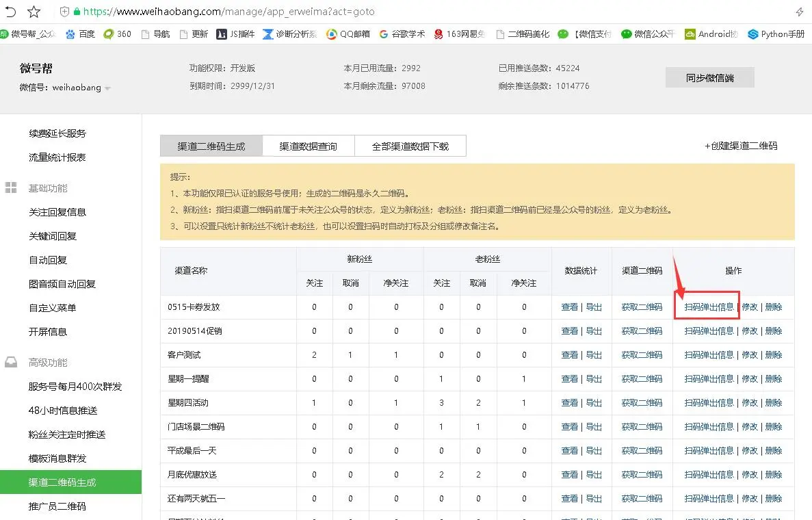Image resolution: width=812 pixels, height=520 pixels.
Task: Open 模板消息群发 in the sidebar
Action: [57, 458]
